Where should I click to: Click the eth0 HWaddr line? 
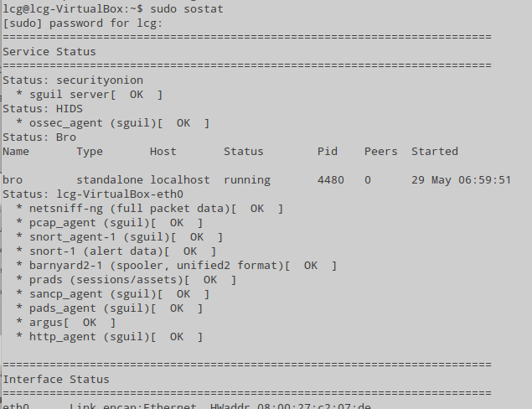[x=187, y=406]
